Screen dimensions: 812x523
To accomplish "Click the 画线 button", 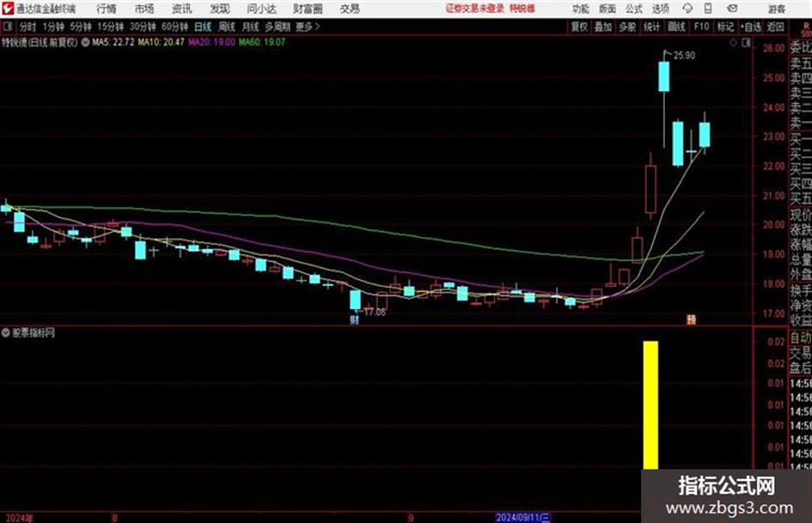I will pyautogui.click(x=676, y=27).
